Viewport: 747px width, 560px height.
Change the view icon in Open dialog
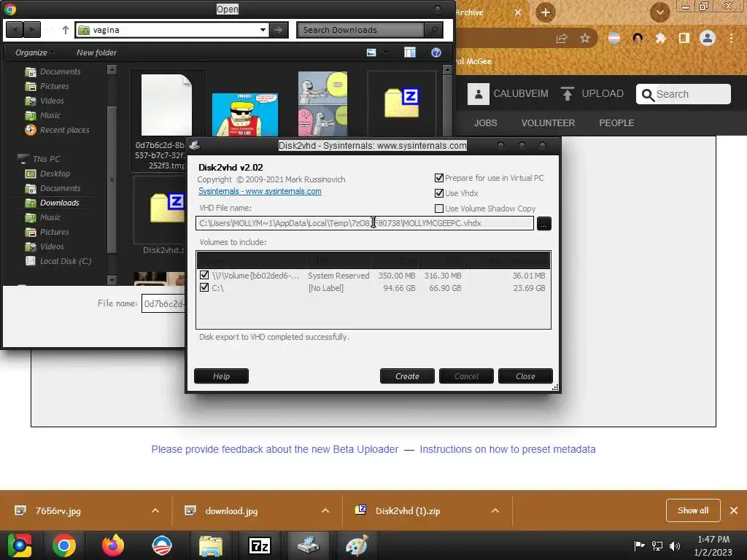pyautogui.click(x=371, y=52)
